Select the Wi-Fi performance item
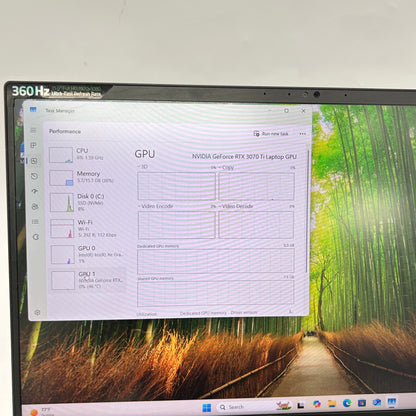The width and height of the screenshot is (416, 416). pyautogui.click(x=88, y=228)
